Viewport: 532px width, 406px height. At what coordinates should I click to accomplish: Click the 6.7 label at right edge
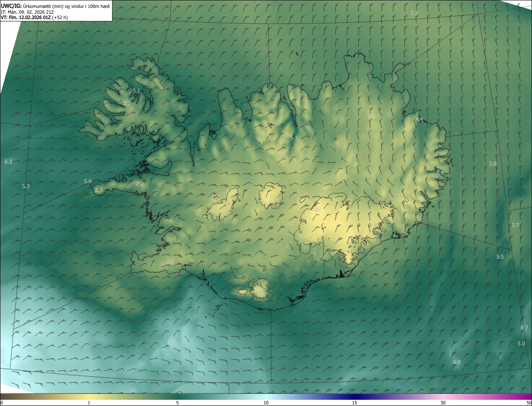525,328
